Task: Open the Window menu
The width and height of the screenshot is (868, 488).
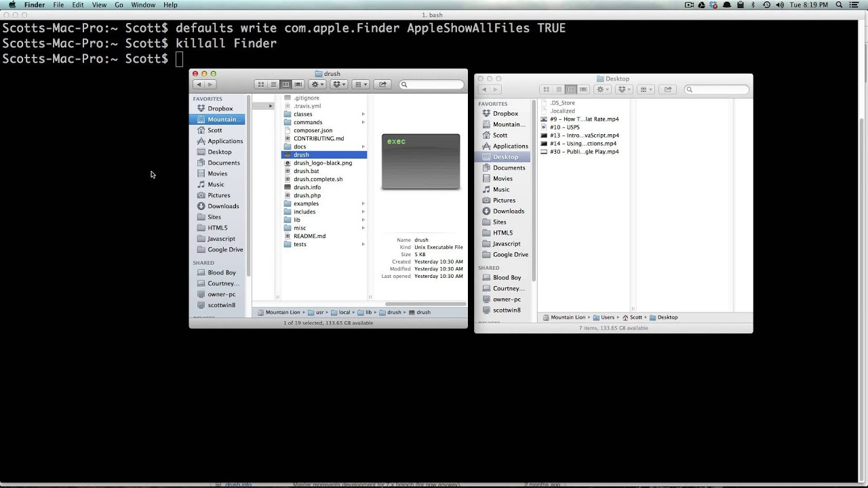Action: (143, 5)
